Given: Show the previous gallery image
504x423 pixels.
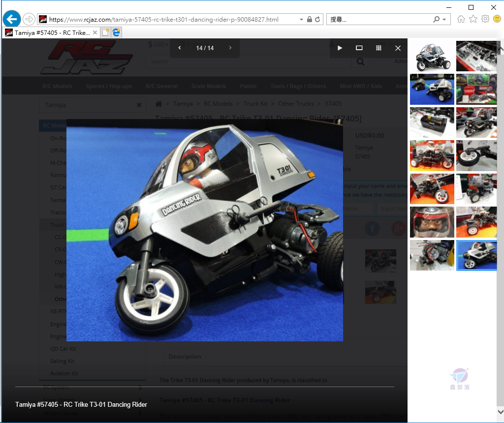Looking at the screenshot, I should tap(179, 48).
